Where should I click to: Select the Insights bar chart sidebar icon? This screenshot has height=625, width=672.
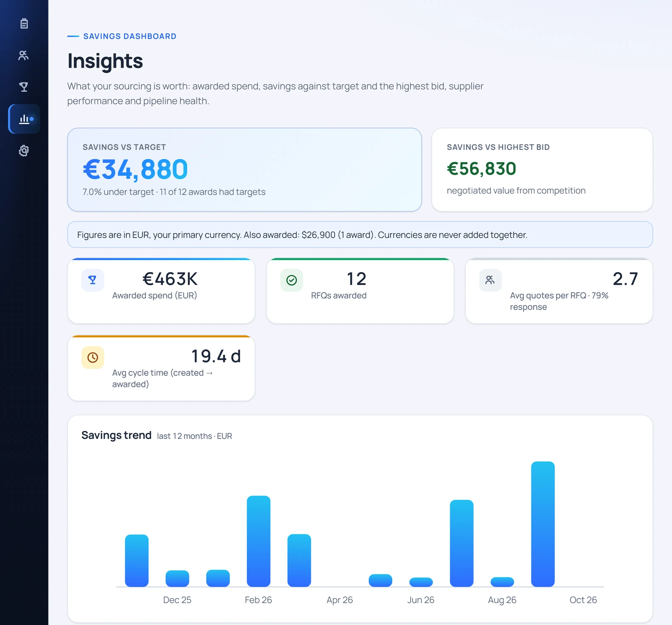24,119
